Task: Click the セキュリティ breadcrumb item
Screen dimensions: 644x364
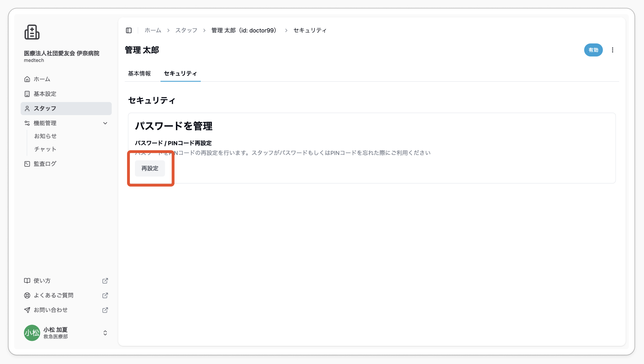Action: click(310, 30)
